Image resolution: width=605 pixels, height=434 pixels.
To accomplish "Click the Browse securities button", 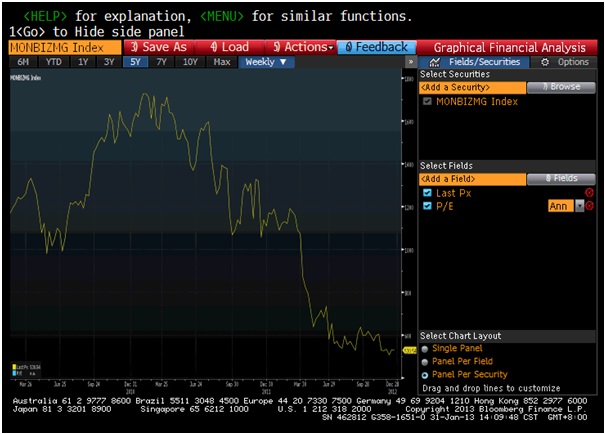I will coord(561,87).
